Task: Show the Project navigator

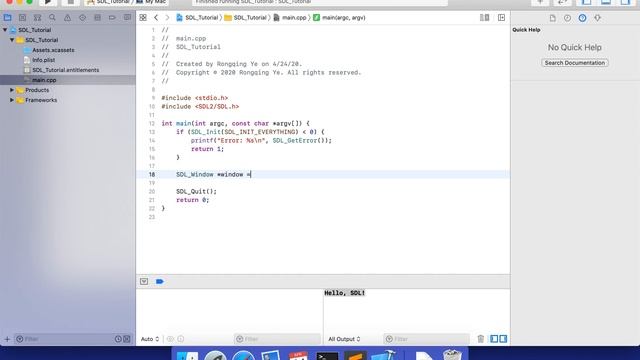Action: point(7,18)
